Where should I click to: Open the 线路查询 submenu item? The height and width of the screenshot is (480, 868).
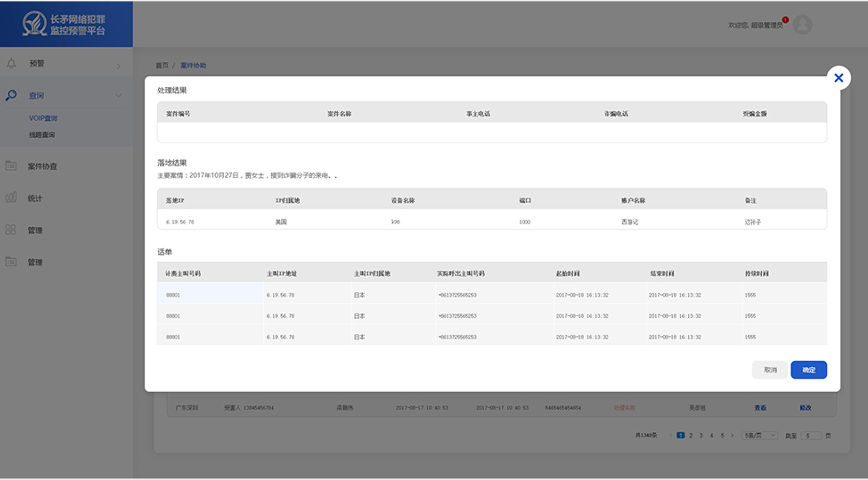tap(42, 135)
